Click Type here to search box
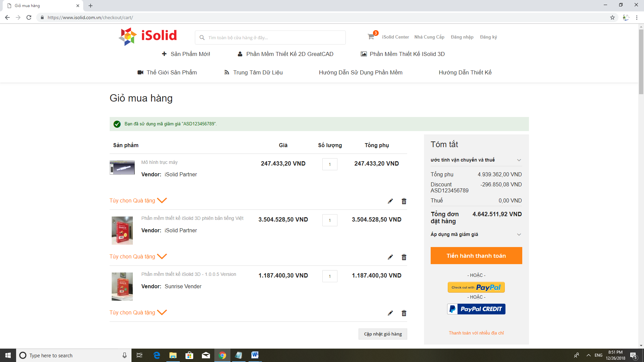Screen dimensions: 644x362 click(74, 355)
